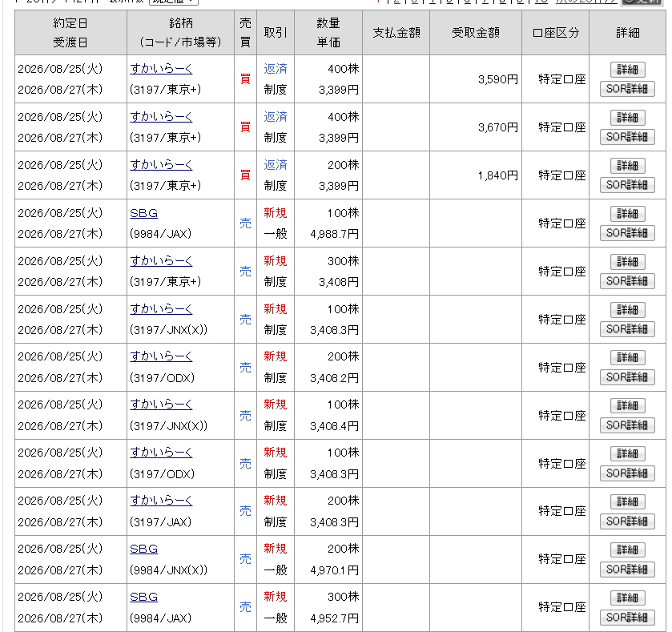Select the 銘柄 (コード/市場等) column header
Screen dimensions: 672x632
coord(180,33)
